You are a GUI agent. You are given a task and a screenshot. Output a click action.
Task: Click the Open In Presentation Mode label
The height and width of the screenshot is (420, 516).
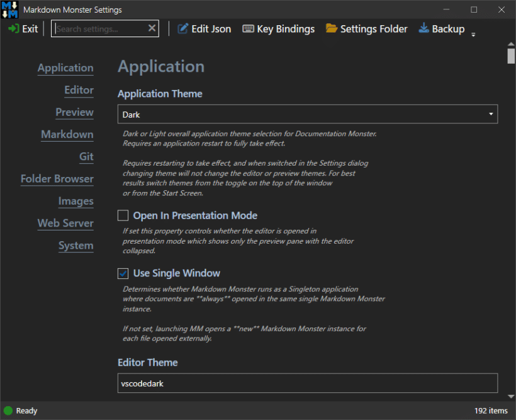[x=195, y=215]
